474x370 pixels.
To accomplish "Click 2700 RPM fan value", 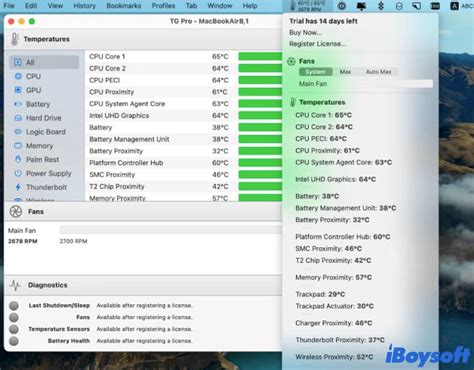I will tap(73, 241).
